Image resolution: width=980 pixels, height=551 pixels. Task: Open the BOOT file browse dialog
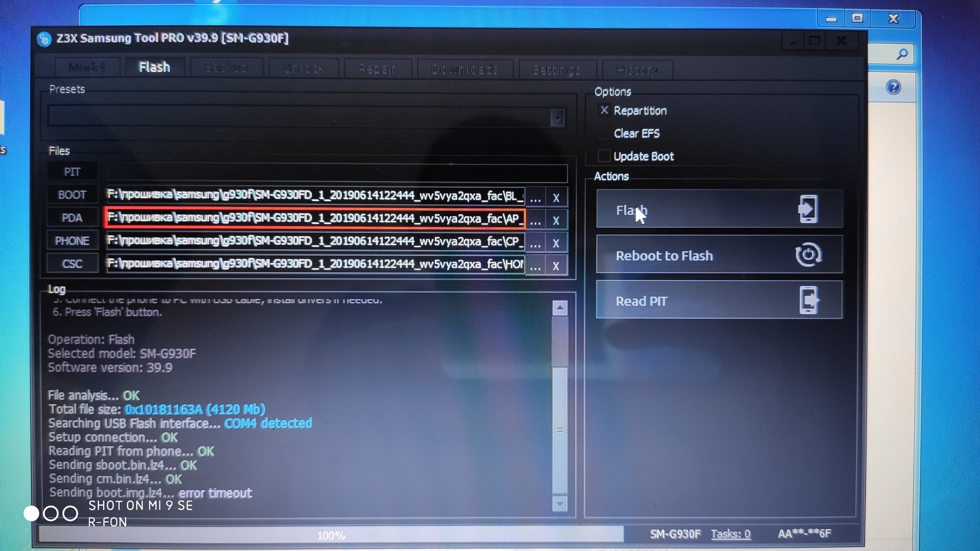536,196
